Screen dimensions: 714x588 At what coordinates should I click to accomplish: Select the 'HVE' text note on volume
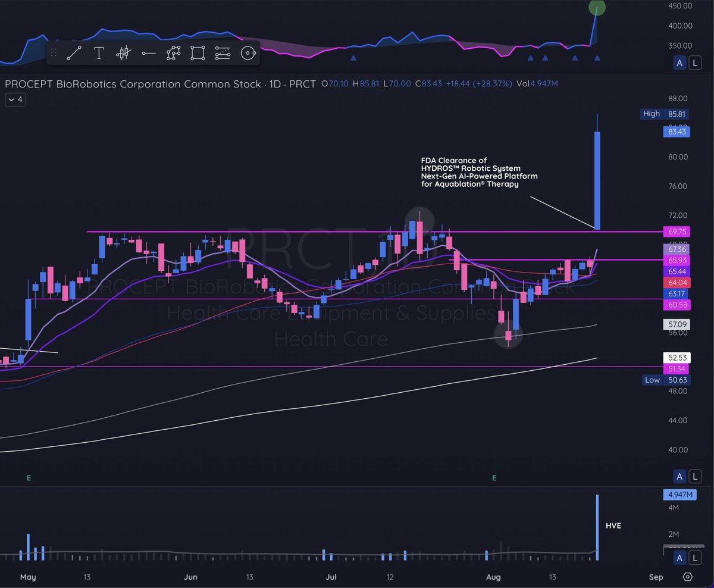click(613, 526)
